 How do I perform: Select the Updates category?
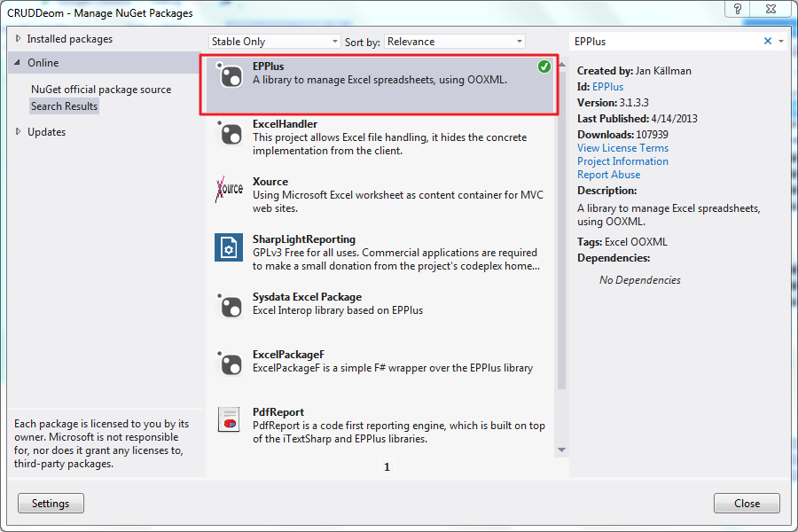pos(46,132)
